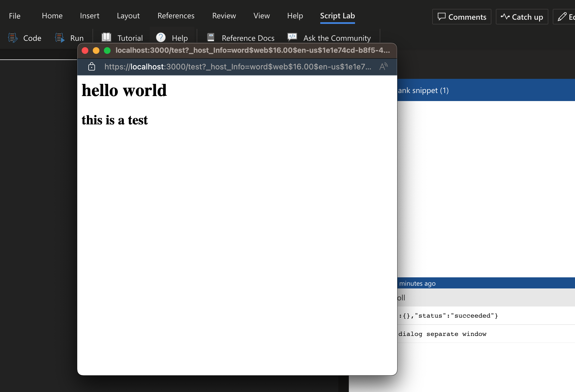
Task: Switch to the Home tab
Action: coord(52,16)
